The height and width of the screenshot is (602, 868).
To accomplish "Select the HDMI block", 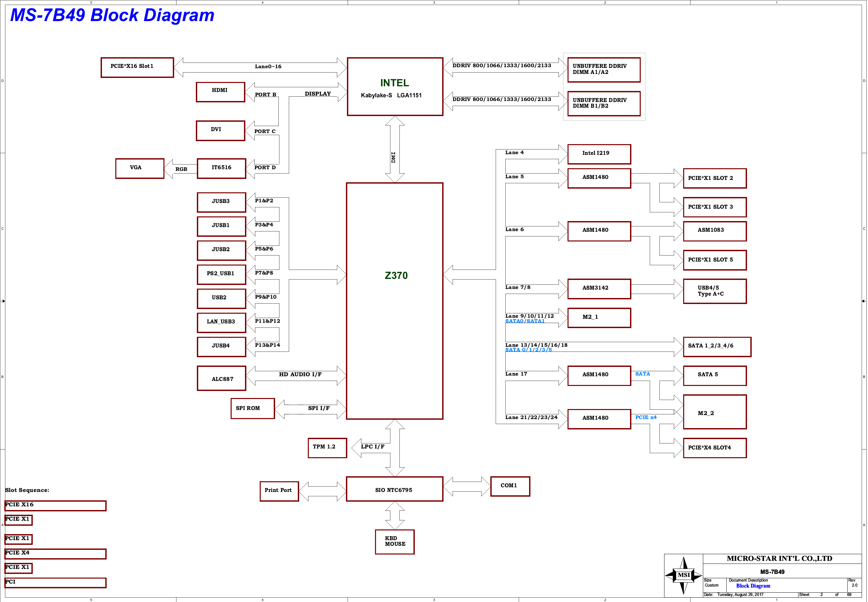I will tap(221, 92).
